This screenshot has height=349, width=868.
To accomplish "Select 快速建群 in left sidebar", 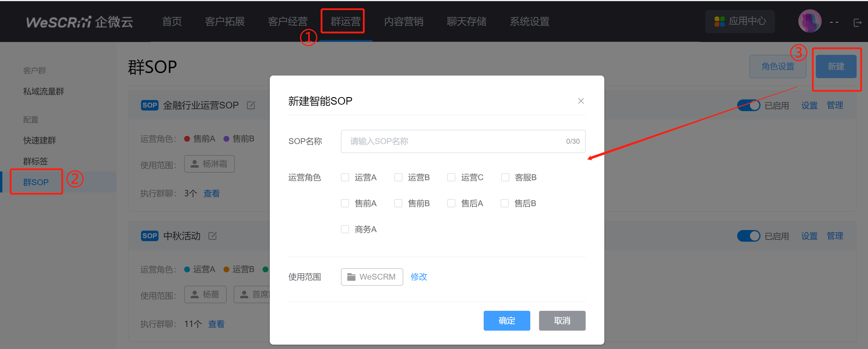I will click(39, 141).
